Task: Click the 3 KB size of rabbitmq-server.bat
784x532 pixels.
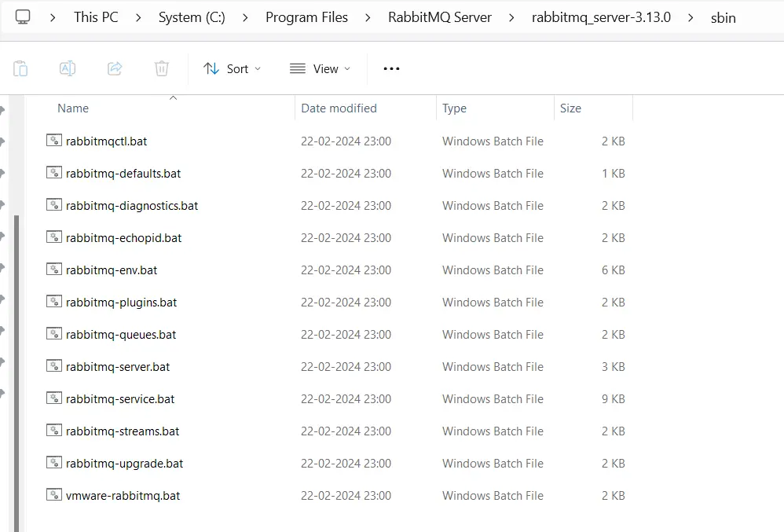Action: coord(613,366)
